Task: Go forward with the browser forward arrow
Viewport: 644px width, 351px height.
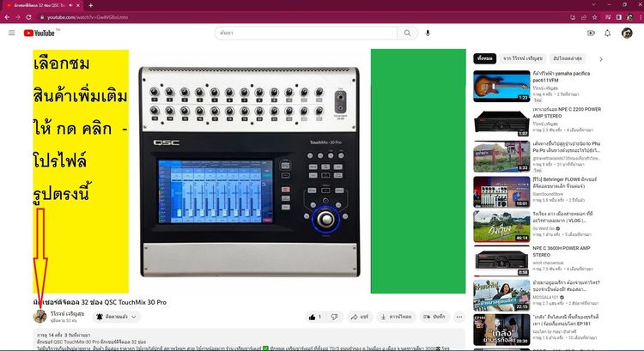Action: 18,17
